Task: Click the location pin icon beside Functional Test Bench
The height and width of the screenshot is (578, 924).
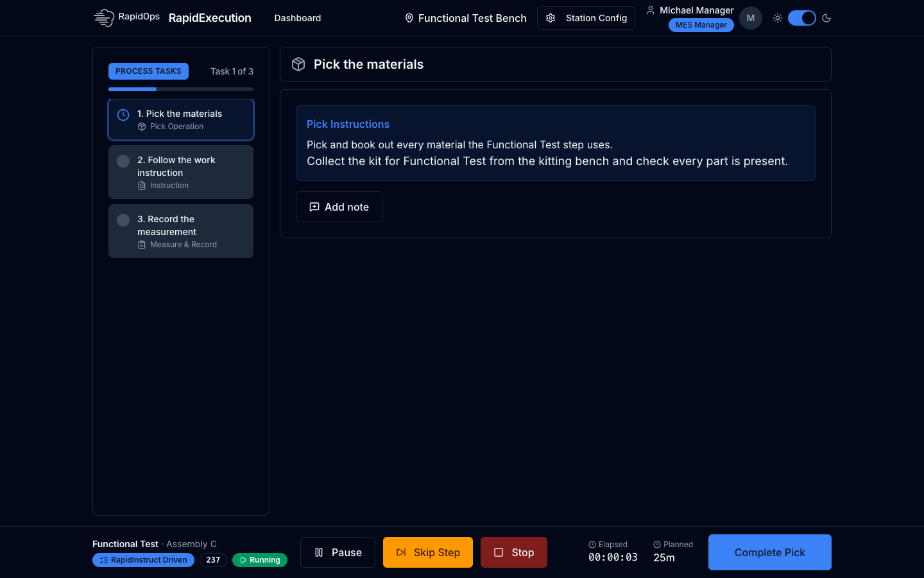Action: tap(409, 18)
